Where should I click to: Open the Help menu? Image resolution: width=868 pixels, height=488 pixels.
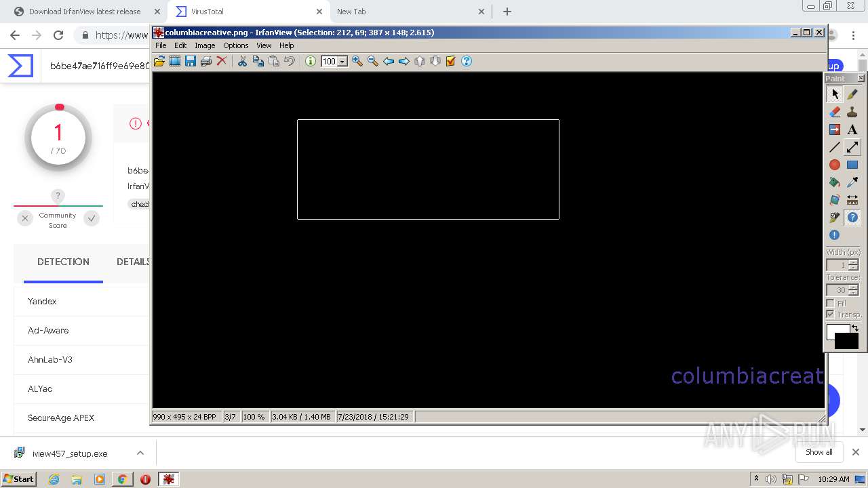pos(287,45)
